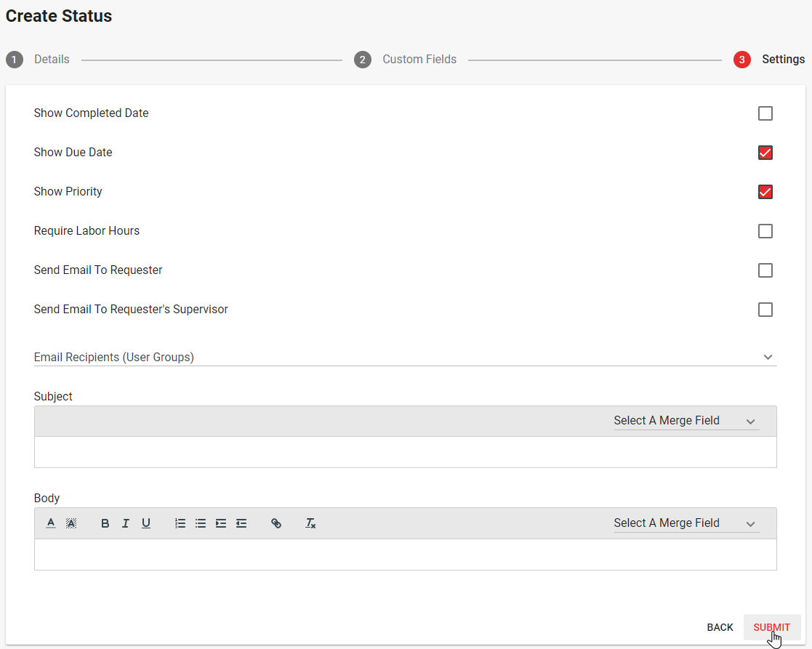
Task: Uncheck the Show Due Date option
Action: pos(765,153)
